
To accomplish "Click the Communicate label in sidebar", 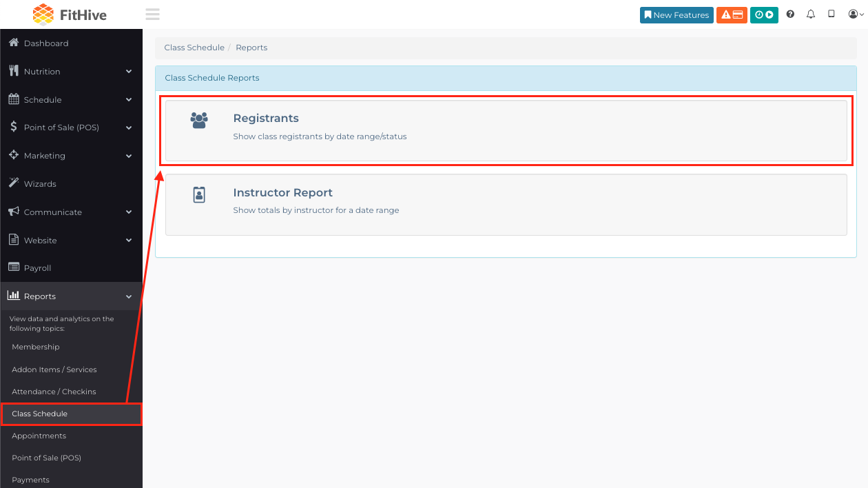I will (53, 212).
